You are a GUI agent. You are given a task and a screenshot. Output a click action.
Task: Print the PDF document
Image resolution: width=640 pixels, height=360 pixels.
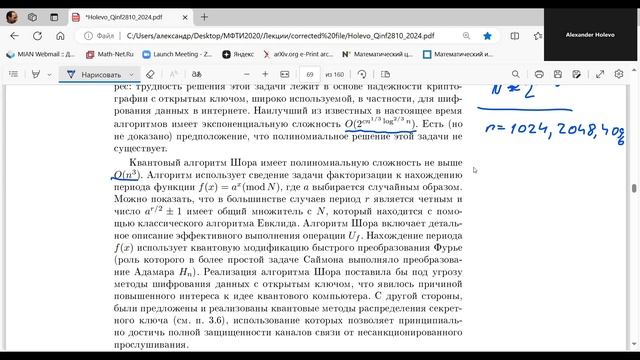click(x=539, y=74)
